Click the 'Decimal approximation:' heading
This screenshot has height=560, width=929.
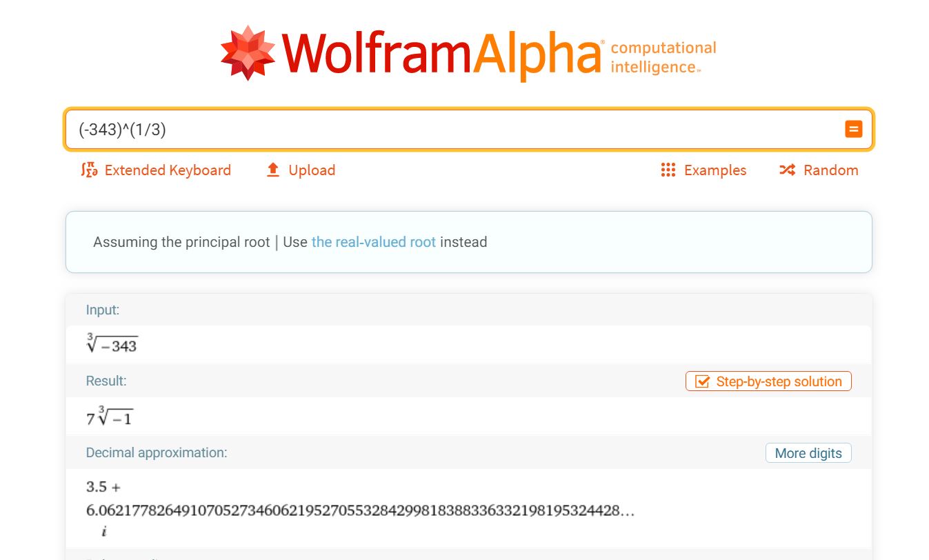point(157,453)
